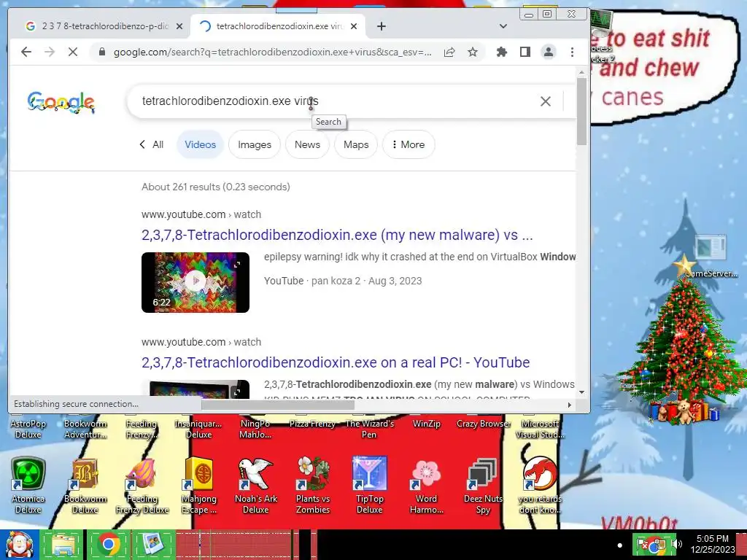Click the horizontal scrollbar right arrow
The image size is (747, 560).
tap(569, 405)
